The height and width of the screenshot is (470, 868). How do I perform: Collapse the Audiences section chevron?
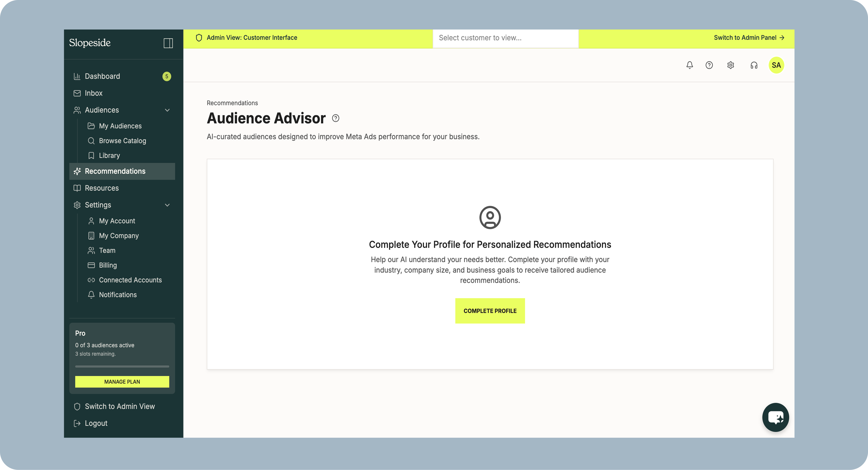(167, 110)
